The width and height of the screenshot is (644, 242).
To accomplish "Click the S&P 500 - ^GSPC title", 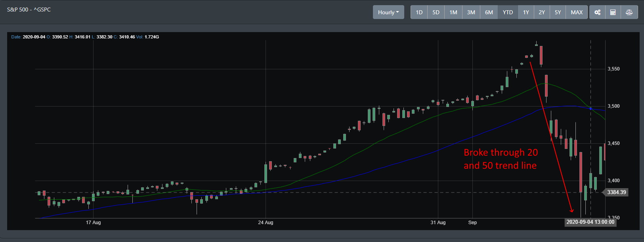I will [x=29, y=10].
